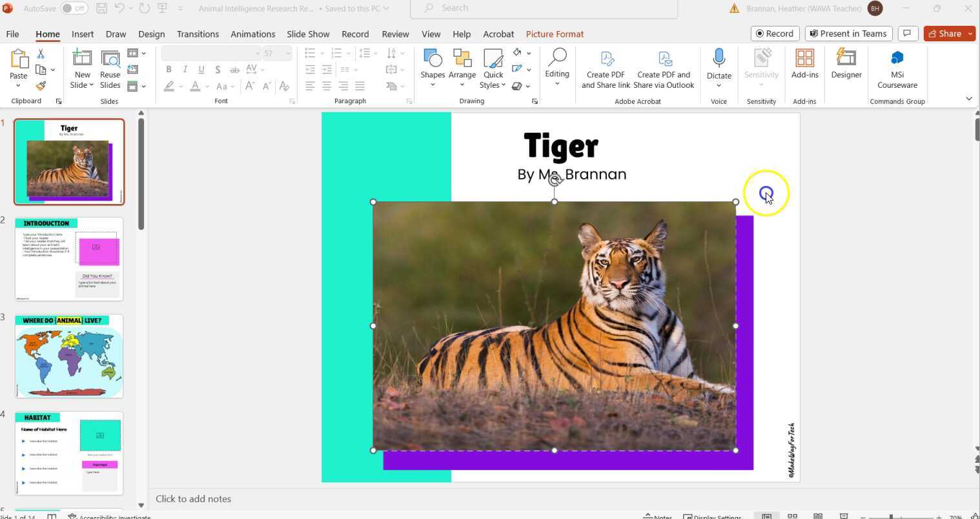Add a New Slide
Screen dimensions: 980x519
click(82, 68)
